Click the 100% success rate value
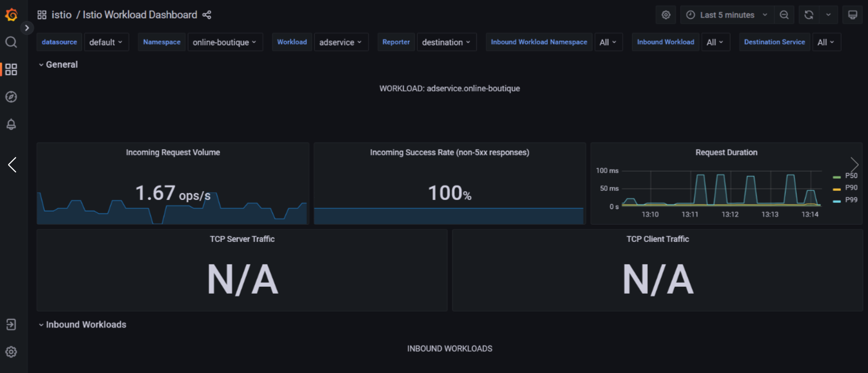The image size is (868, 373). click(x=450, y=193)
